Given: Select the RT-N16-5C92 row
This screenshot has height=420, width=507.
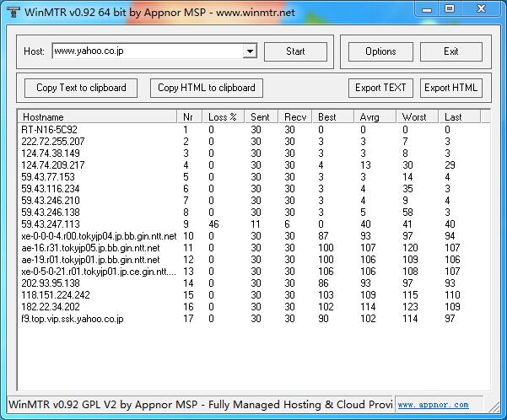Looking at the screenshot, I should click(x=254, y=130).
